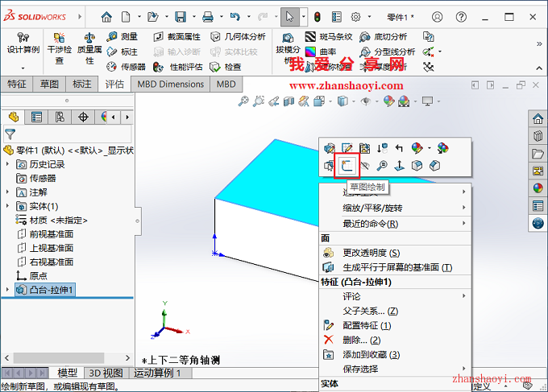This screenshot has width=548, height=392.
Task: Switch to the FeatureManager design tree tab
Action: (14, 117)
